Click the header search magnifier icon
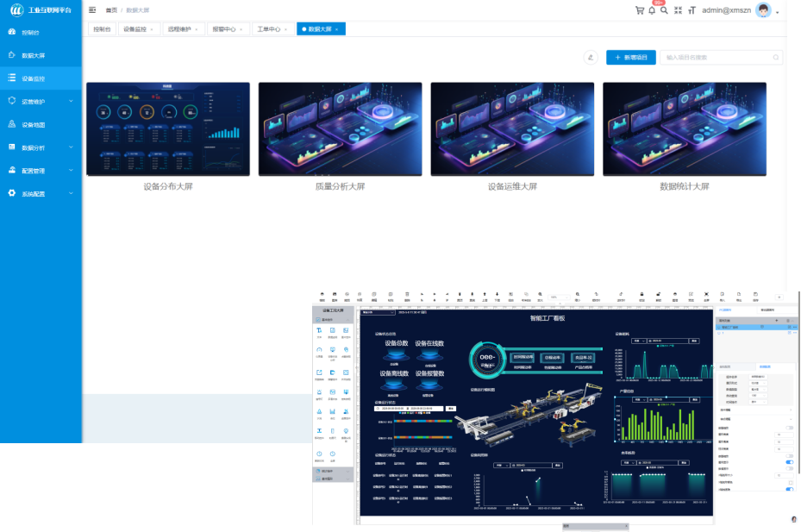 (x=664, y=10)
